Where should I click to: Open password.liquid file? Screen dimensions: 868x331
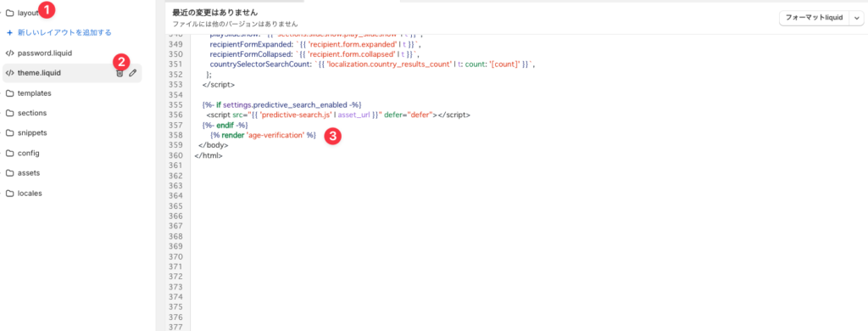(x=45, y=53)
